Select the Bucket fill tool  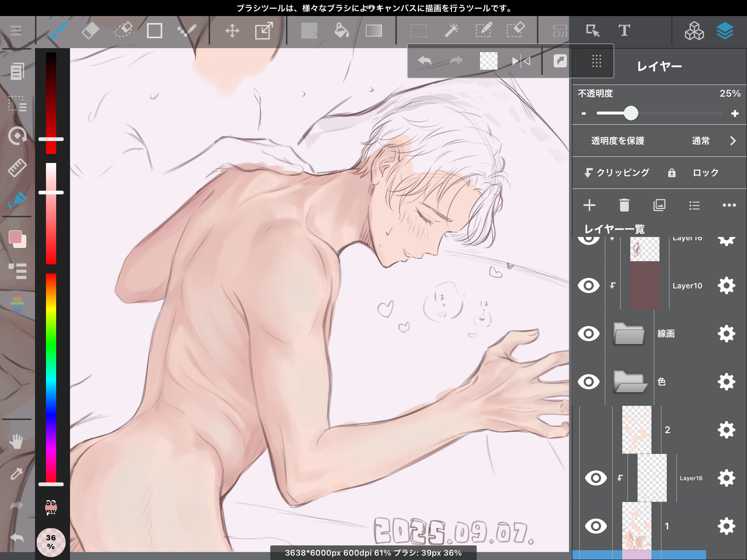pos(341,31)
